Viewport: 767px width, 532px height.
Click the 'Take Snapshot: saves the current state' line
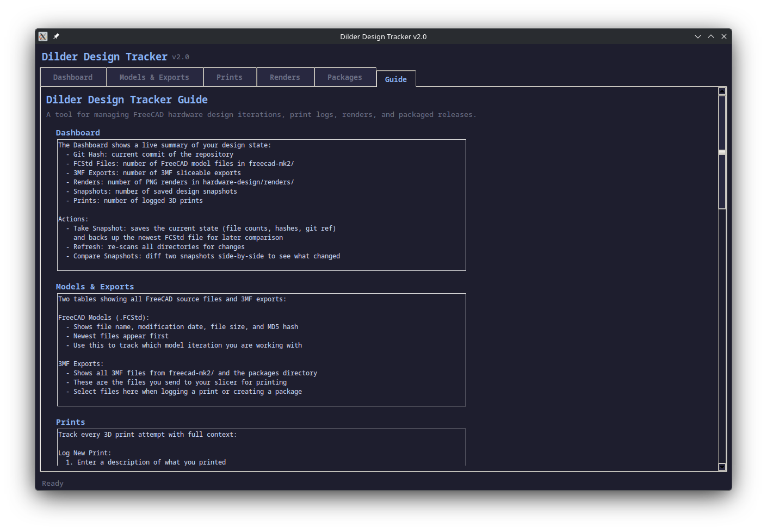click(x=201, y=228)
